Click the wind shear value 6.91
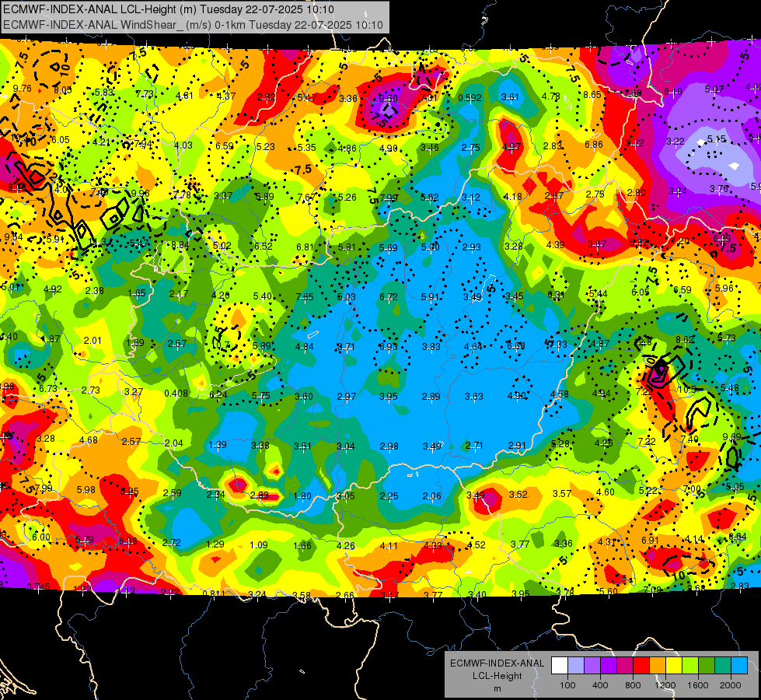Screen dimensions: 761x700 click(651, 541)
